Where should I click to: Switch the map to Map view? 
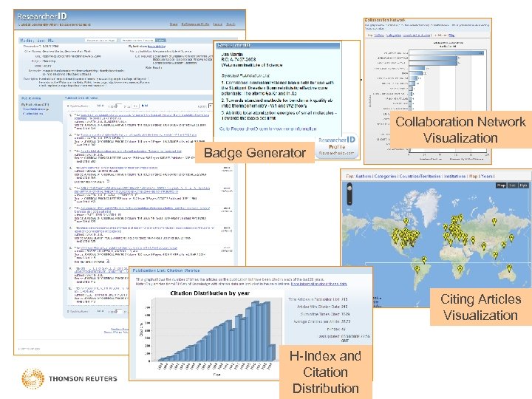(x=502, y=185)
